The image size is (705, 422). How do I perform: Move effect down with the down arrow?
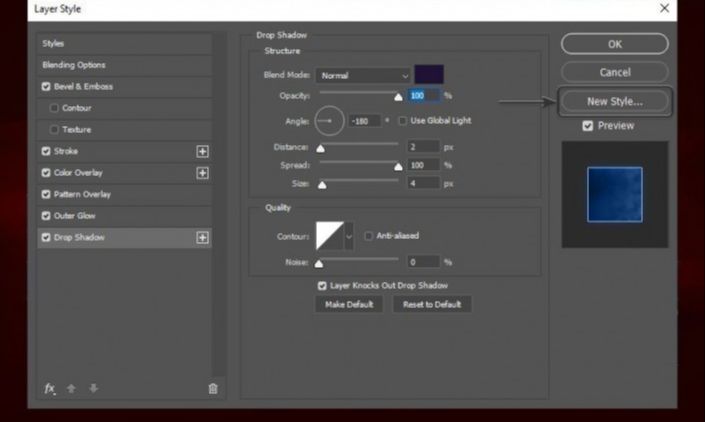pyautogui.click(x=93, y=388)
